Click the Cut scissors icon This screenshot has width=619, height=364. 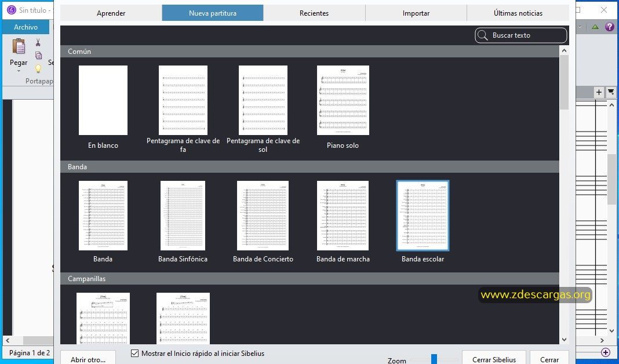[x=38, y=42]
